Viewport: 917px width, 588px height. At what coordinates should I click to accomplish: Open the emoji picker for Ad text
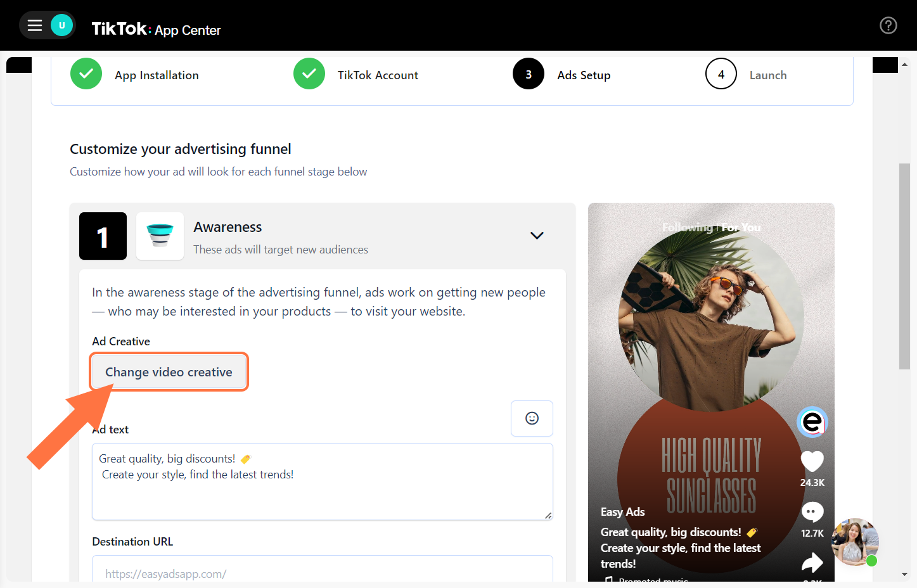coord(532,418)
